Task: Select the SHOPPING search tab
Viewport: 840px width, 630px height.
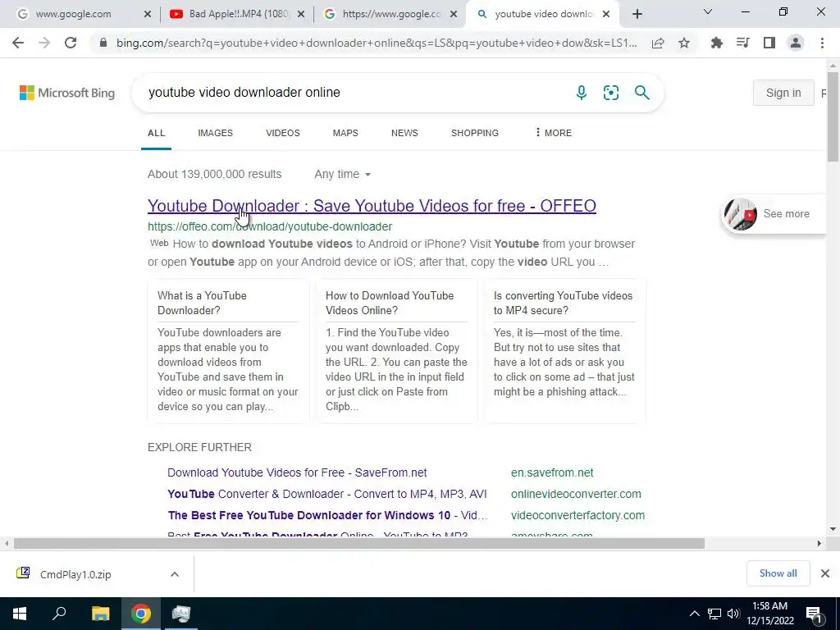Action: (475, 133)
